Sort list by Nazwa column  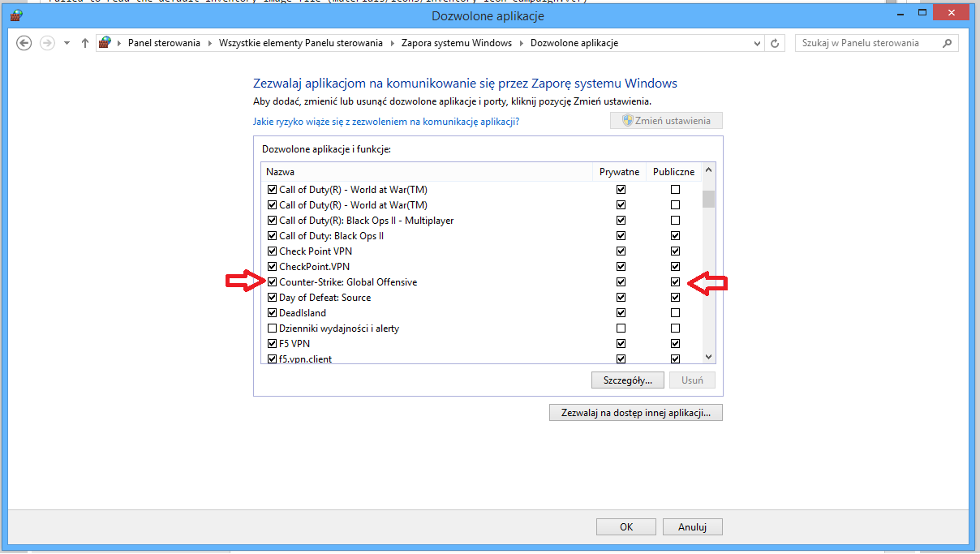click(x=428, y=172)
